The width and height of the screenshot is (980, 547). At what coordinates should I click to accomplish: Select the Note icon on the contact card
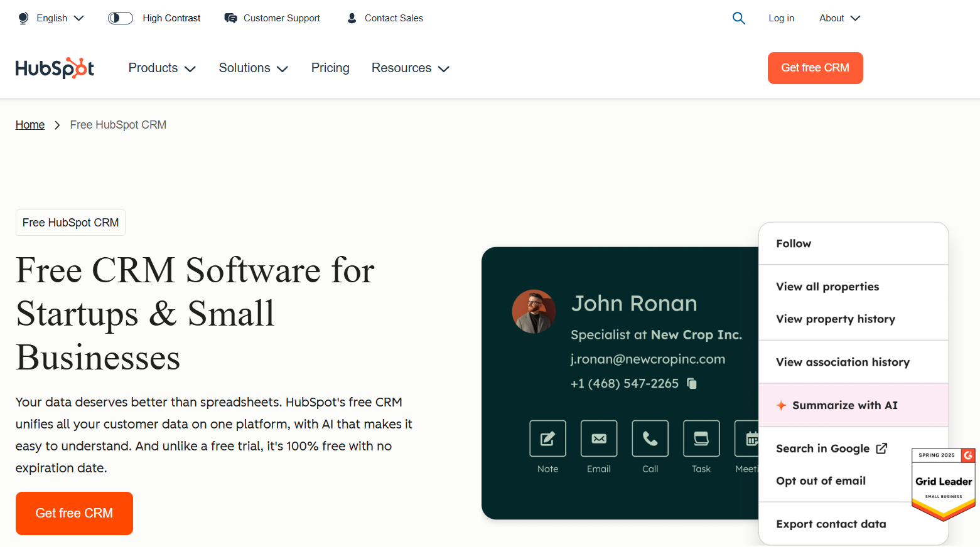pyautogui.click(x=547, y=438)
